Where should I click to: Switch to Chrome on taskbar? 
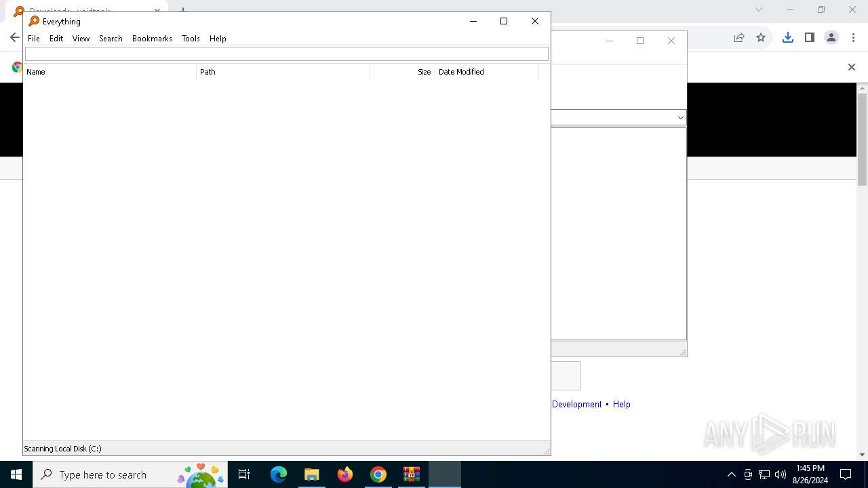[378, 474]
